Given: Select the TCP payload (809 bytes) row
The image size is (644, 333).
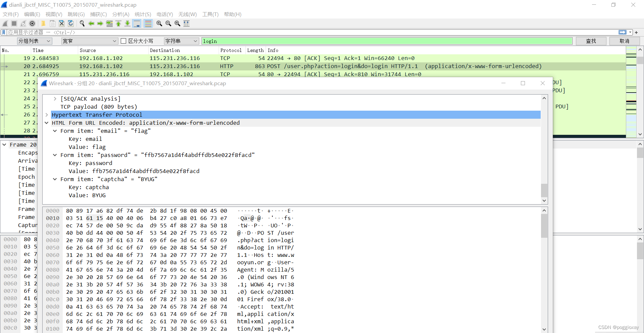Looking at the screenshot, I should point(292,107).
